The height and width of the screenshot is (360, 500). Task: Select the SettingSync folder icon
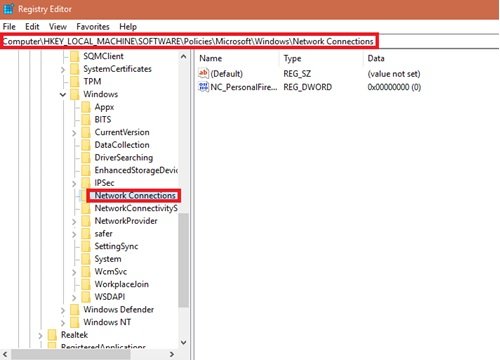(86, 246)
